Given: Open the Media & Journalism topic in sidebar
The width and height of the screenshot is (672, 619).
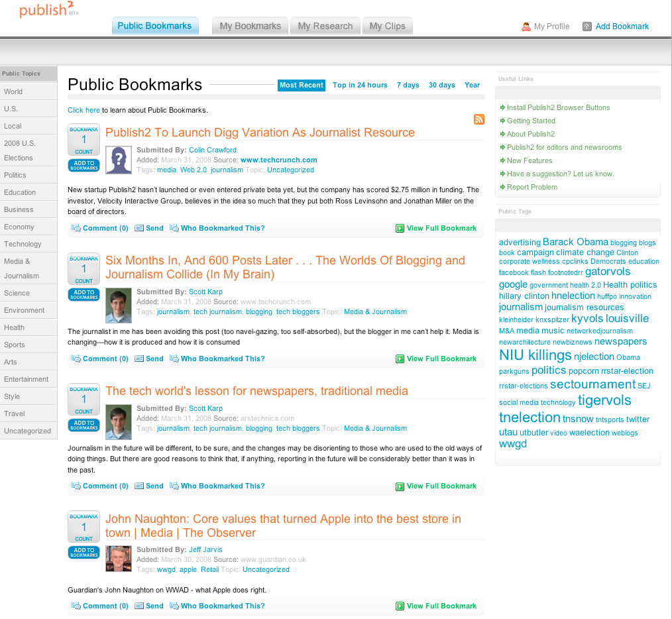Looking at the screenshot, I should (28, 268).
